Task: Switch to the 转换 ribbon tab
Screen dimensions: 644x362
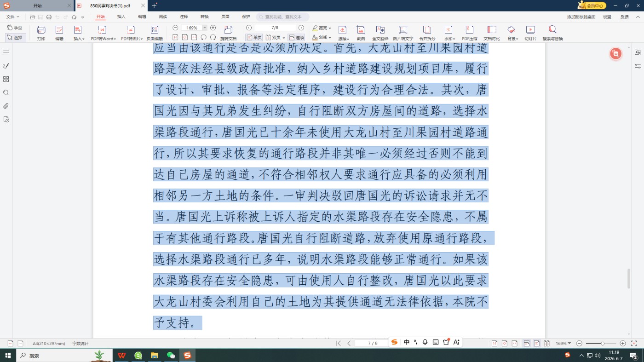Action: point(204,17)
